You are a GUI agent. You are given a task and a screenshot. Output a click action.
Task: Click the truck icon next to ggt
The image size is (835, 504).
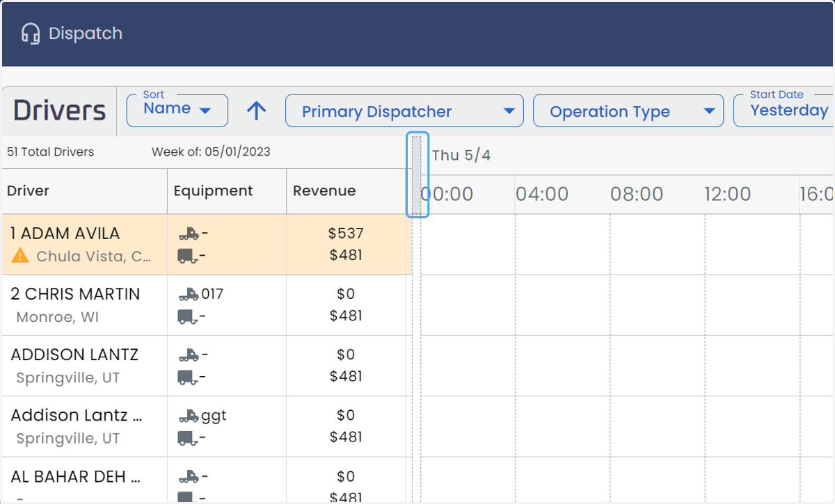coord(189,416)
